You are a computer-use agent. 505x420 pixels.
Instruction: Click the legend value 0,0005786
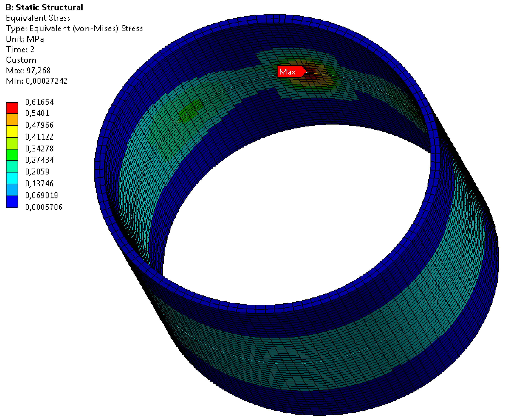coord(44,207)
